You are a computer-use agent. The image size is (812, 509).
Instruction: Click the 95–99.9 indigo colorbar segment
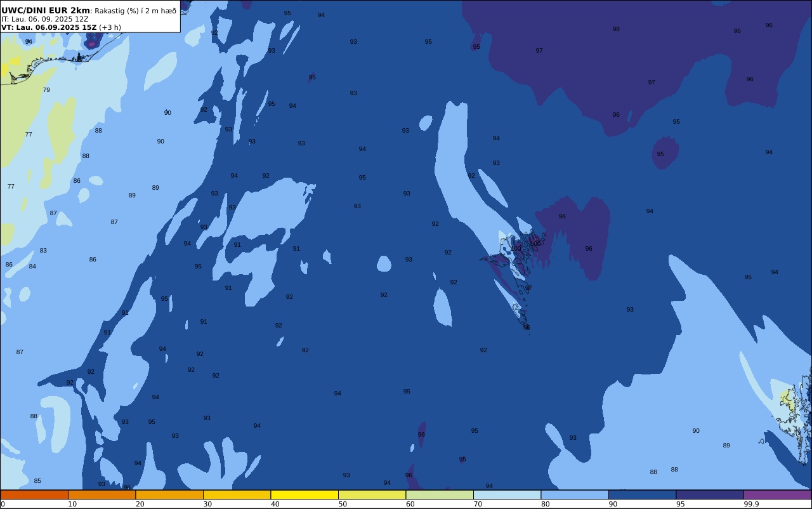pos(710,494)
